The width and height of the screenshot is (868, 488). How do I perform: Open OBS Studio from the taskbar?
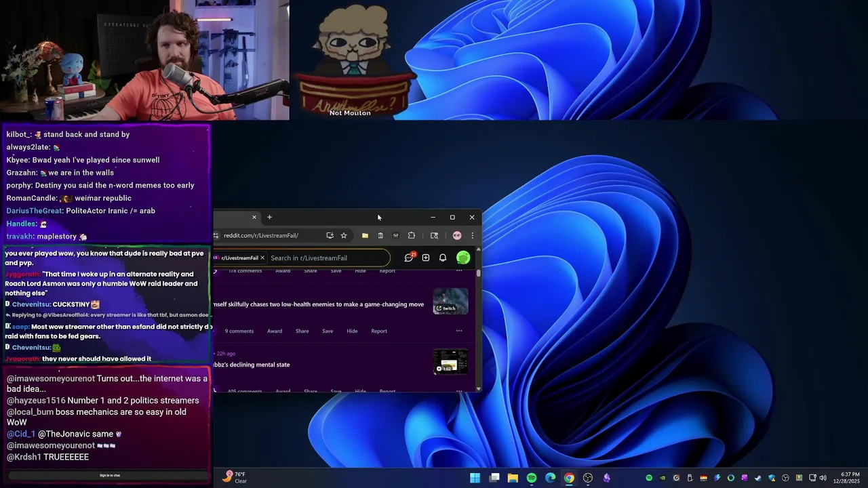tap(588, 478)
